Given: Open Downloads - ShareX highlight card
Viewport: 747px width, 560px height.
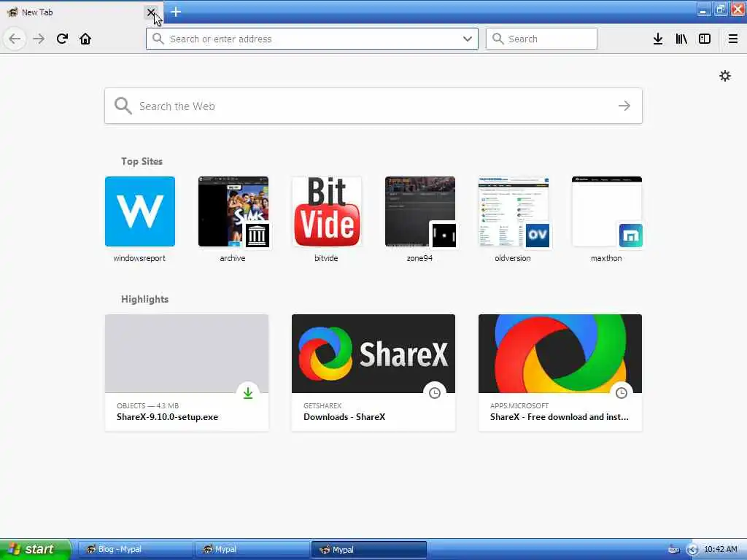Looking at the screenshot, I should click(x=373, y=373).
